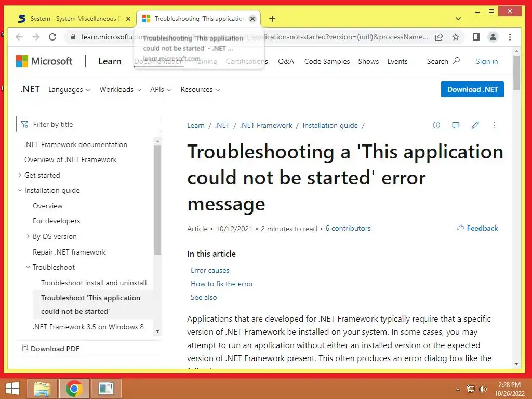Viewport: 532px width, 399px height.
Task: Open the Chrome side panel icon
Action: tap(476, 37)
